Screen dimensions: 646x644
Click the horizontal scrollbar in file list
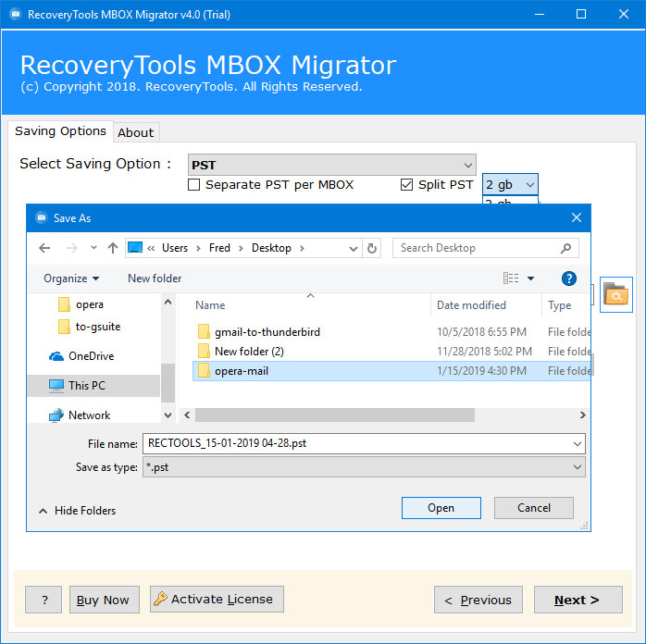(334, 415)
